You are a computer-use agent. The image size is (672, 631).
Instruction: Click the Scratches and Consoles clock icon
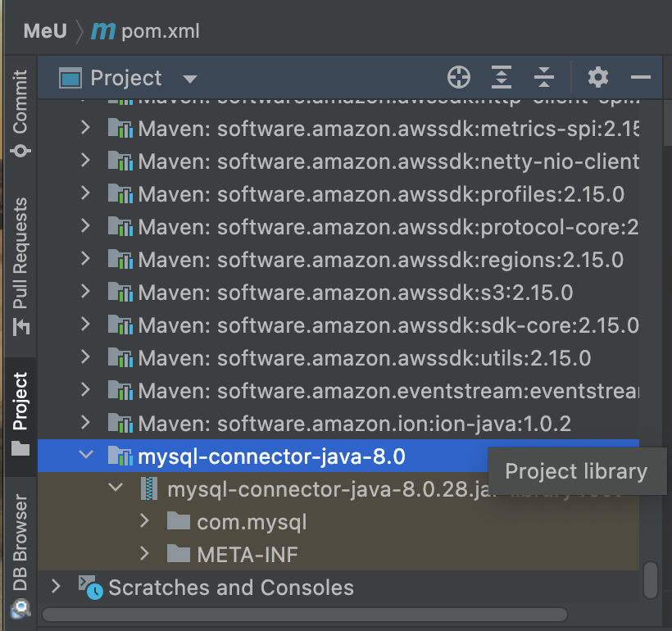tap(90, 588)
